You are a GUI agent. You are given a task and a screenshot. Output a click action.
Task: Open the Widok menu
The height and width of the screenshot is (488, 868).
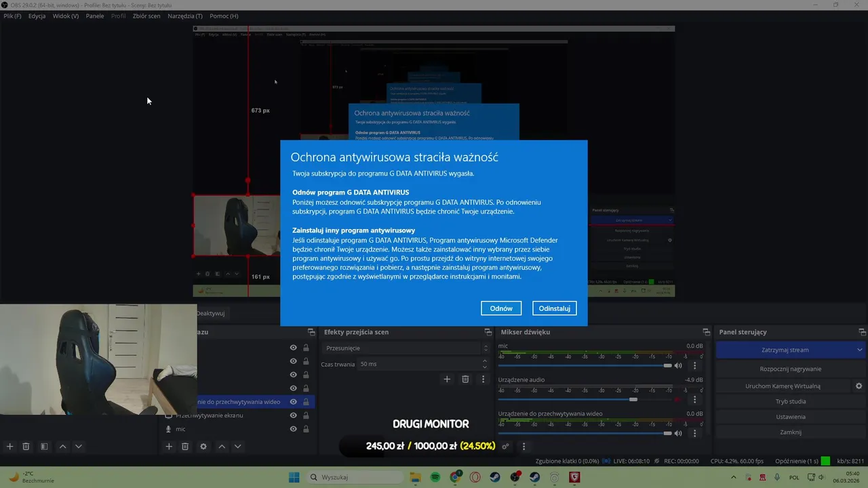(x=66, y=16)
